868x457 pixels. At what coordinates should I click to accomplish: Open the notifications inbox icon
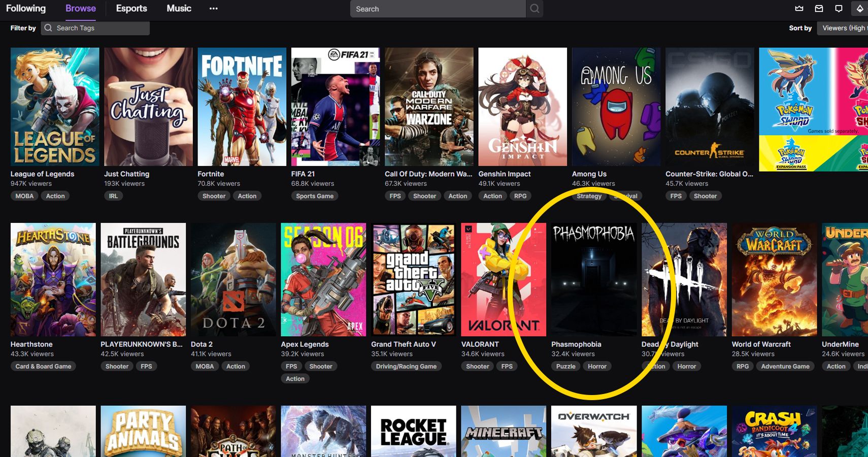(819, 9)
